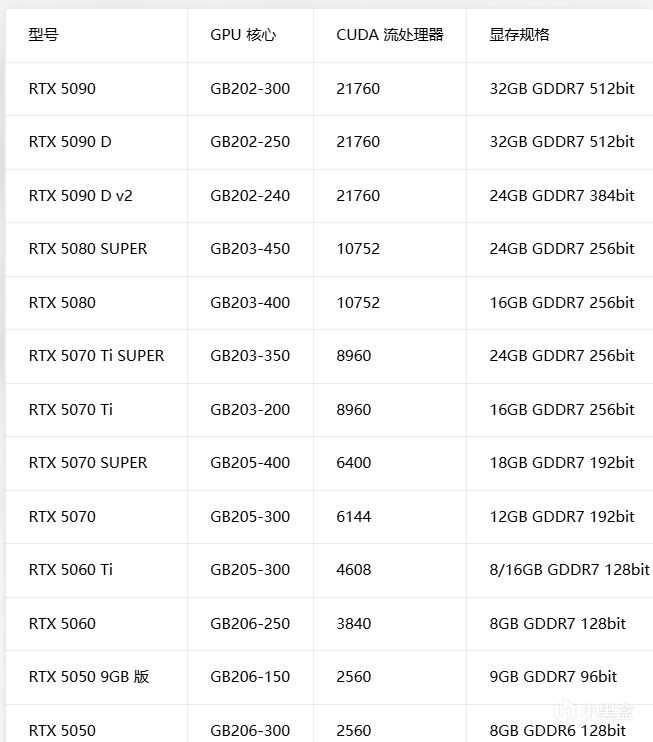Click the 9GB GDDR7 96bit memory cell

click(x=553, y=676)
